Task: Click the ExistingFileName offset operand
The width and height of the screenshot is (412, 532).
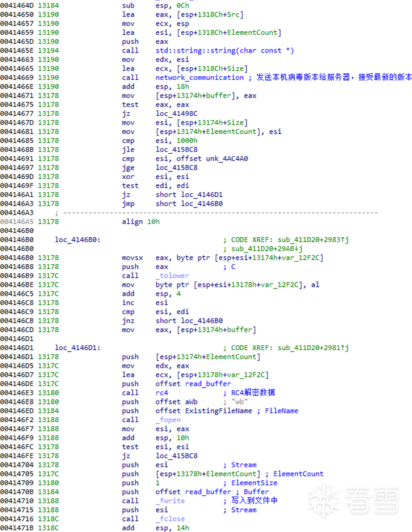Action: click(x=219, y=411)
